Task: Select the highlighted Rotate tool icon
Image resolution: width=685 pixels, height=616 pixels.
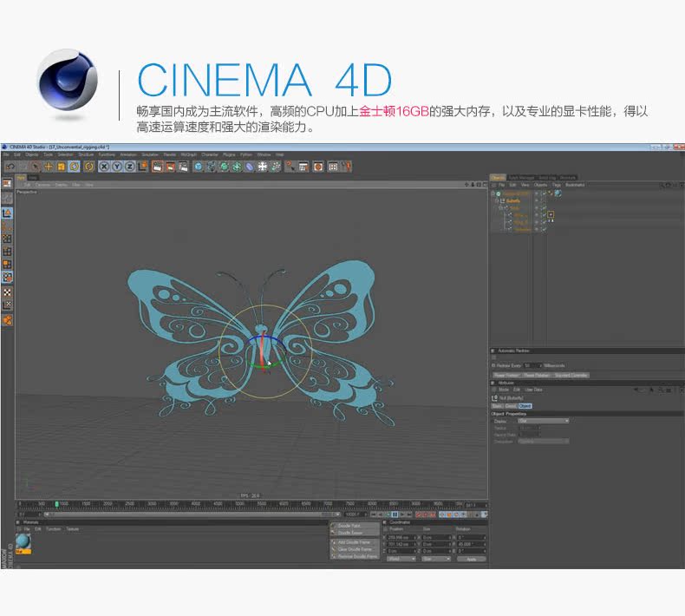Action: 75,167
